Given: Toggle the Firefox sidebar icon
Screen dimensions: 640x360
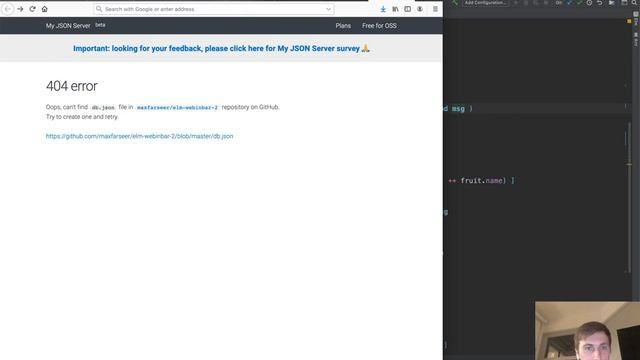Looking at the screenshot, I should click(x=407, y=9).
